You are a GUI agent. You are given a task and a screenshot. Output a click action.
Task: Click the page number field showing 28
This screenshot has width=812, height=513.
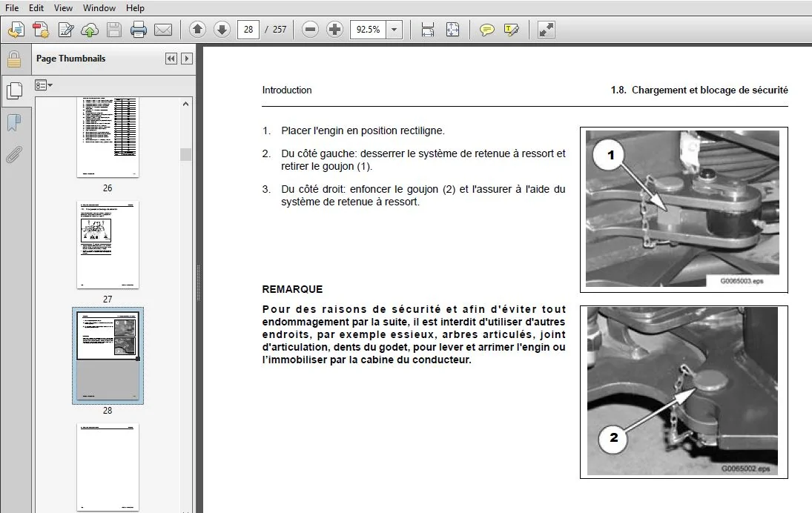[248, 30]
